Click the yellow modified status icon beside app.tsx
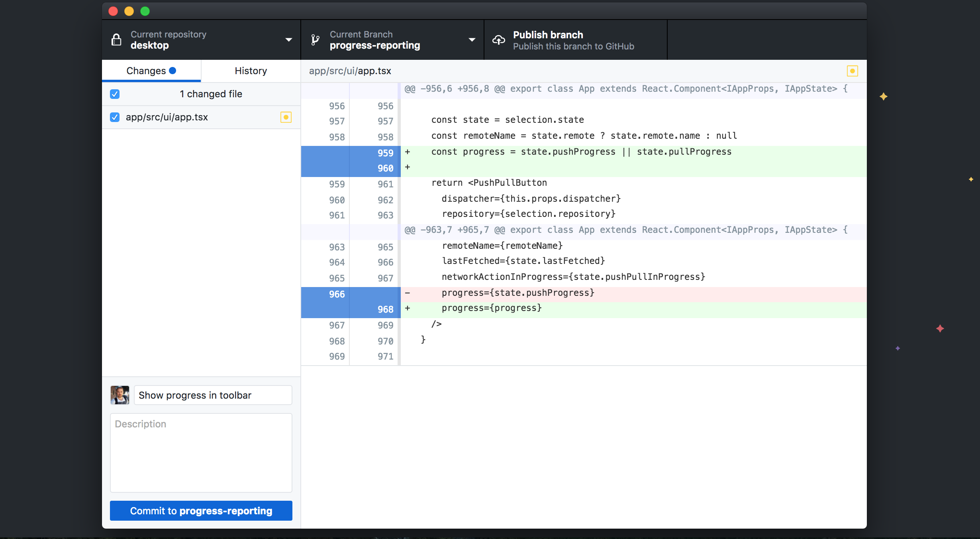The image size is (980, 539). point(286,117)
